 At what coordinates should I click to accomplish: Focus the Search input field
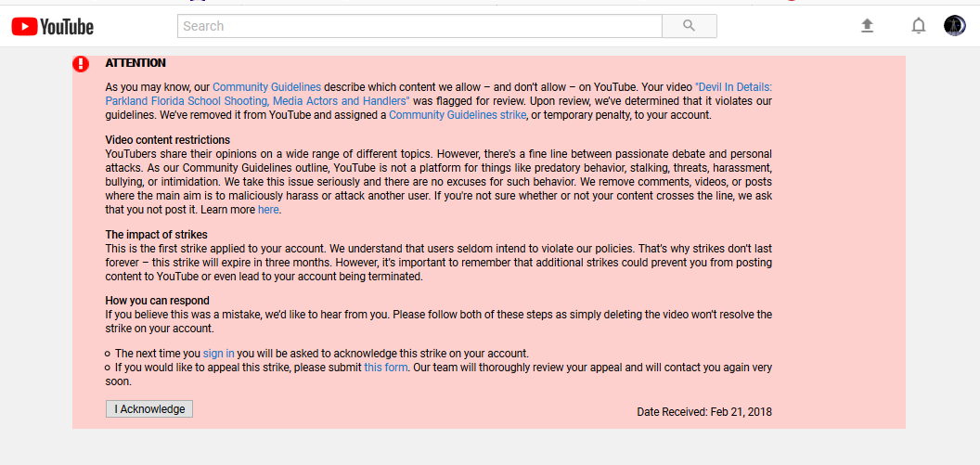pyautogui.click(x=419, y=26)
